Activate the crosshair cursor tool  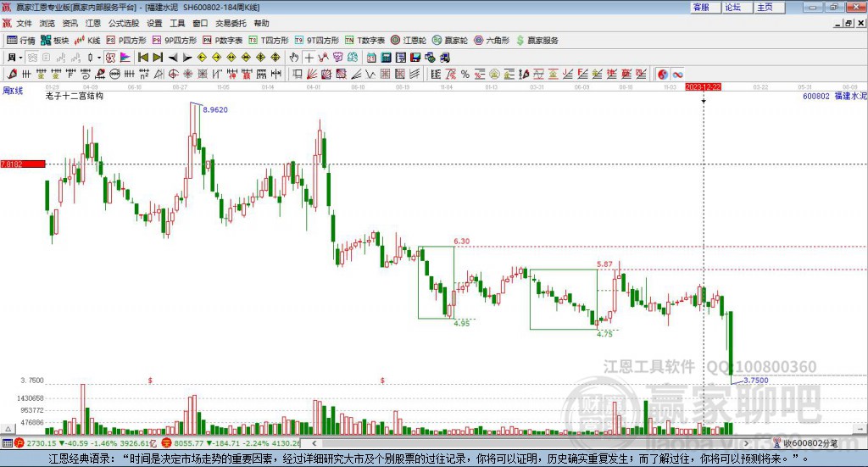pos(309,58)
